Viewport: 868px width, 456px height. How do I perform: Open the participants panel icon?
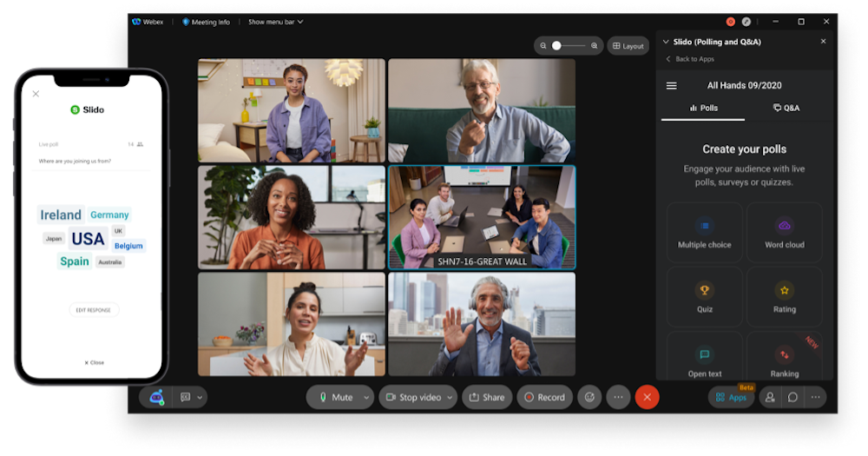pyautogui.click(x=770, y=397)
